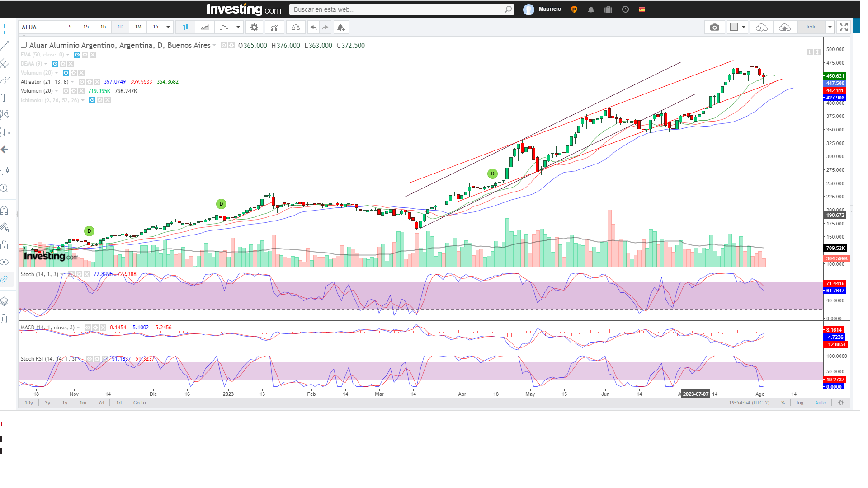Expand the chart style dropdown arrow
The height and width of the screenshot is (488, 868).
(x=238, y=27)
